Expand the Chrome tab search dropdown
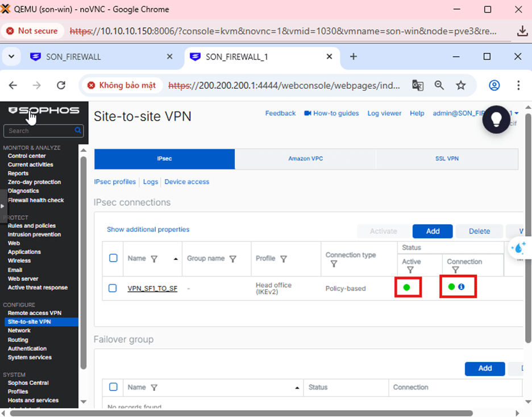The width and height of the screenshot is (532, 417). (11, 56)
